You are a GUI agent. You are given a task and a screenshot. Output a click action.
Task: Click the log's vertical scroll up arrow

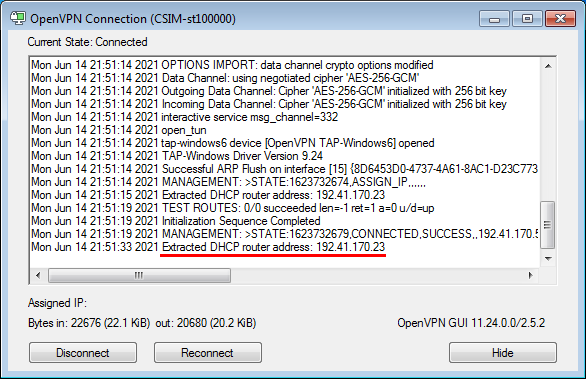(548, 67)
